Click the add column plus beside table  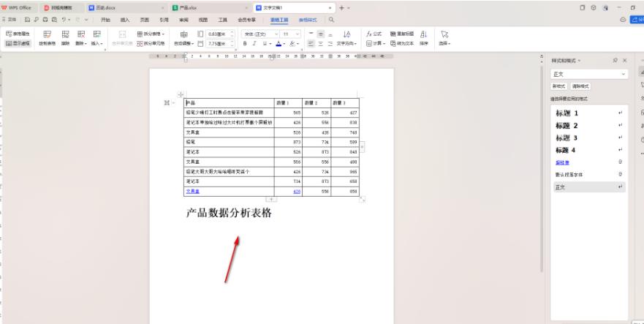(x=363, y=147)
